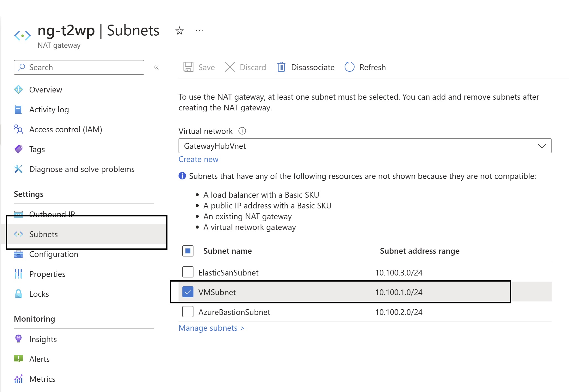Click the Locks padlock icon

tap(19, 294)
